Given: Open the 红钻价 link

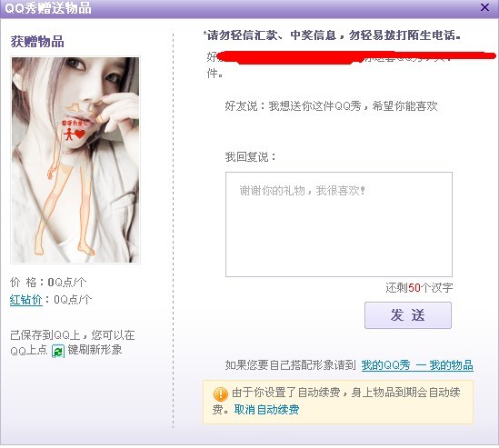Looking at the screenshot, I should tap(25, 300).
